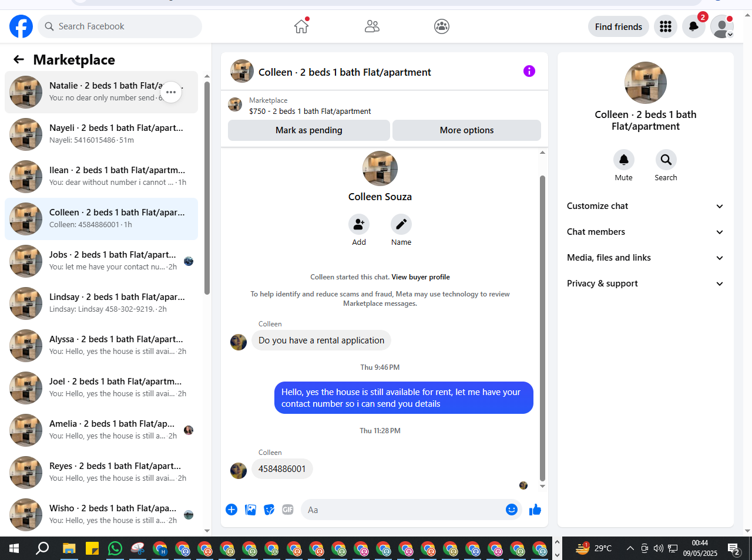
Task: Edit nickname with the Name pencil icon
Action: (x=401, y=224)
